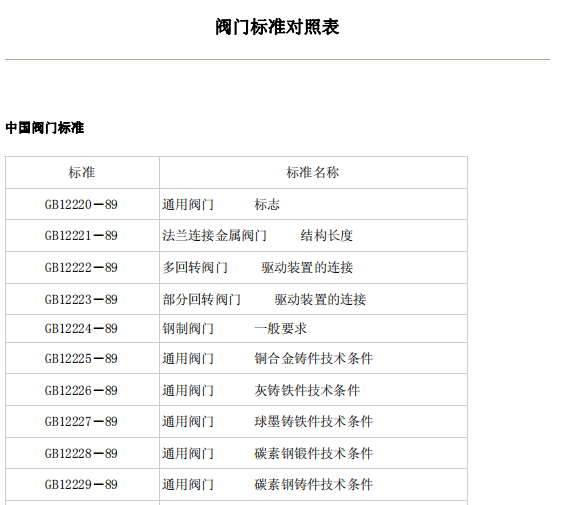This screenshot has height=505, width=562.
Task: Click the 标准名称 column header
Action: point(313,173)
